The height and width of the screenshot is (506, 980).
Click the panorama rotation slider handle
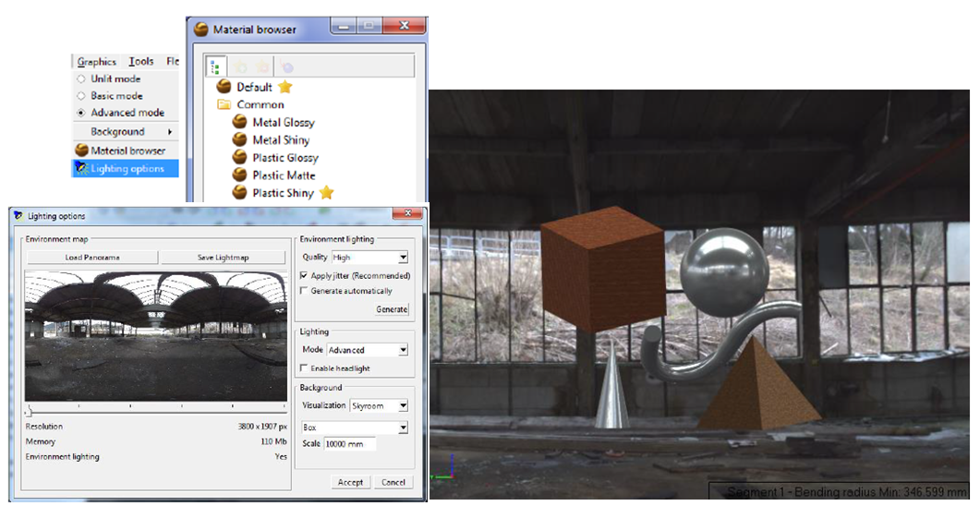tap(28, 410)
